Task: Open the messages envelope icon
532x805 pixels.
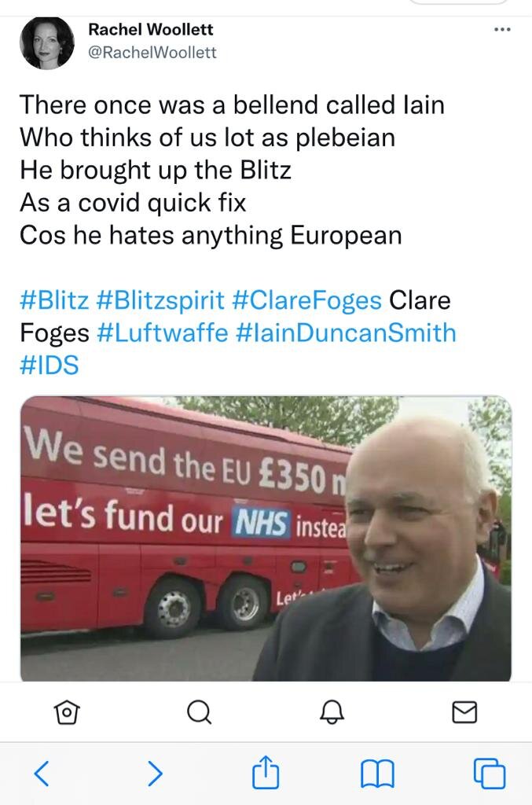Action: click(x=464, y=712)
